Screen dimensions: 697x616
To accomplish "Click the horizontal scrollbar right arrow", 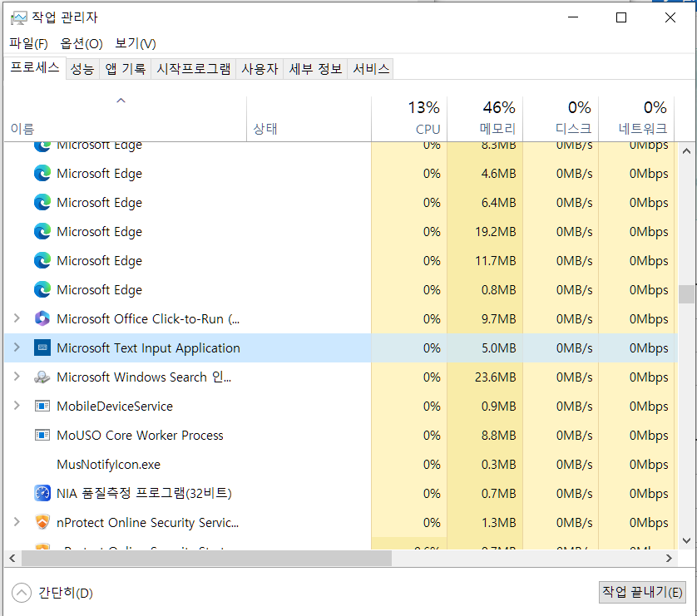I will click(669, 559).
